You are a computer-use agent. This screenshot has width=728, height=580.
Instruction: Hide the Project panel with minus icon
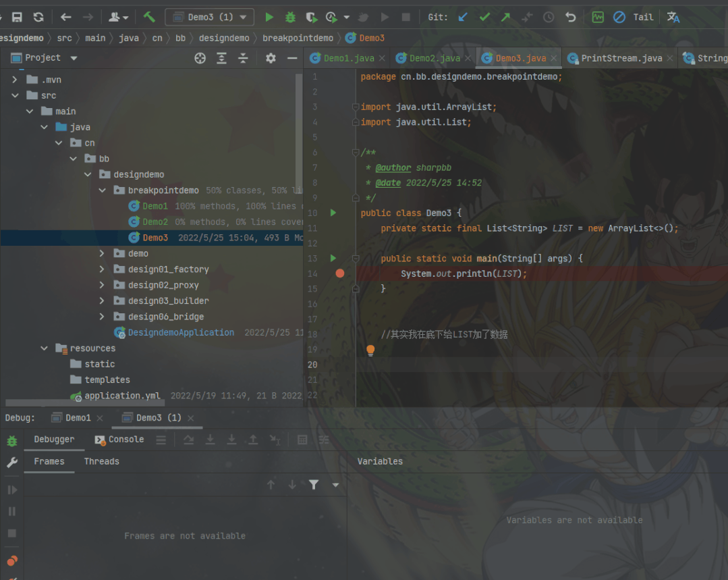click(x=292, y=58)
